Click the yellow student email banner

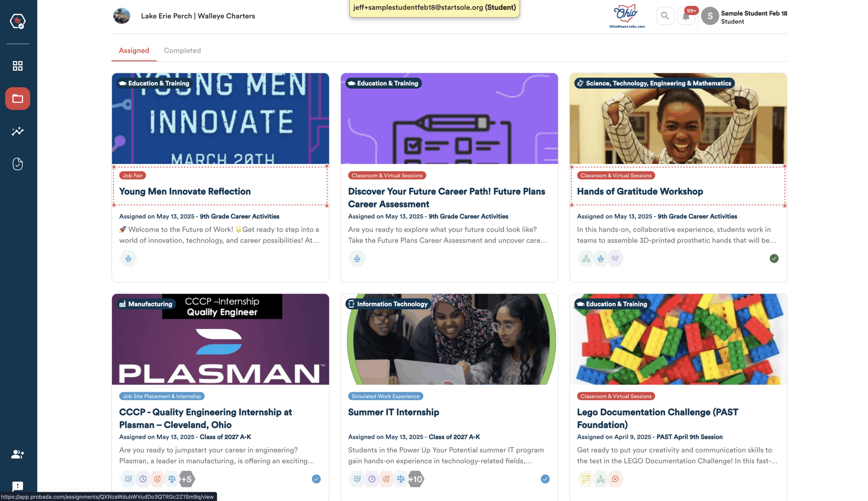click(434, 7)
